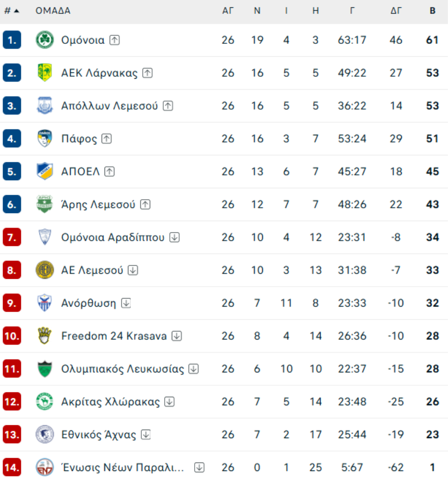Click the Pafos team badge

(45, 139)
